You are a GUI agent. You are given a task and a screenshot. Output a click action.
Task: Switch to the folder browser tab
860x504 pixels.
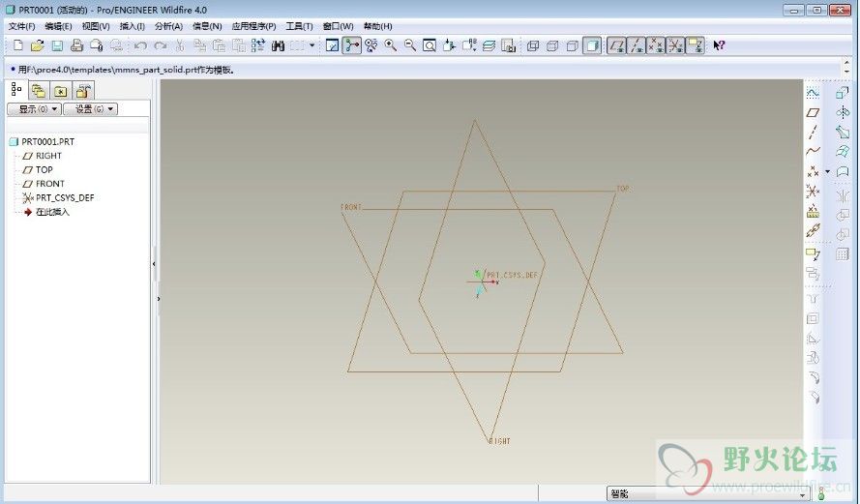tap(39, 91)
